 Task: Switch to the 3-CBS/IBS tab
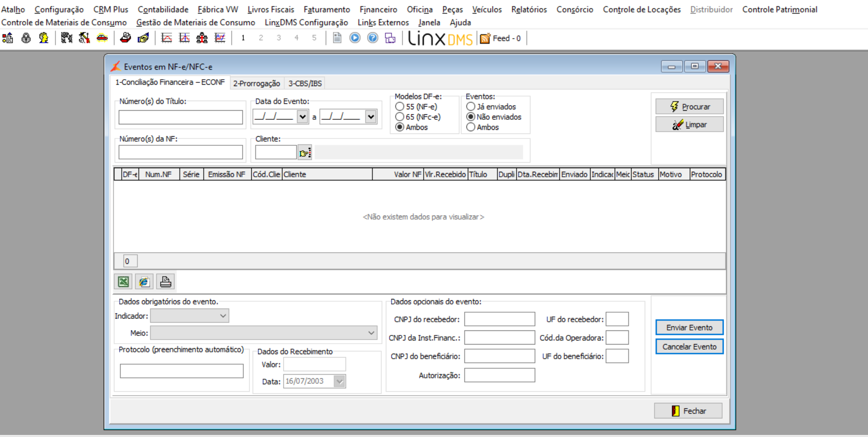(305, 83)
